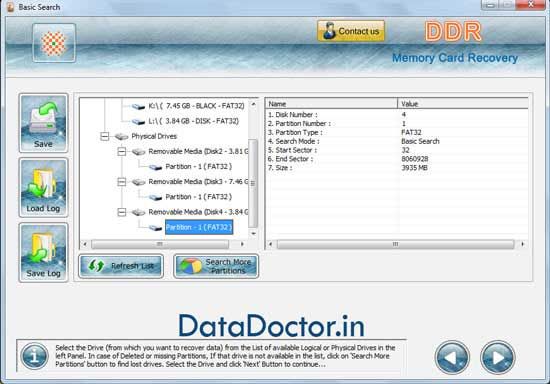
Task: Click the '8060928' end sector value
Action: click(x=415, y=159)
